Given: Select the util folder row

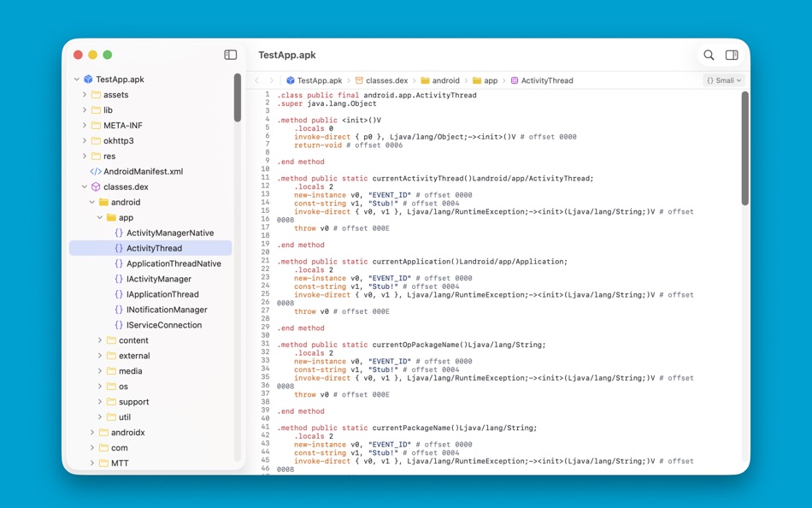Looking at the screenshot, I should point(150,416).
